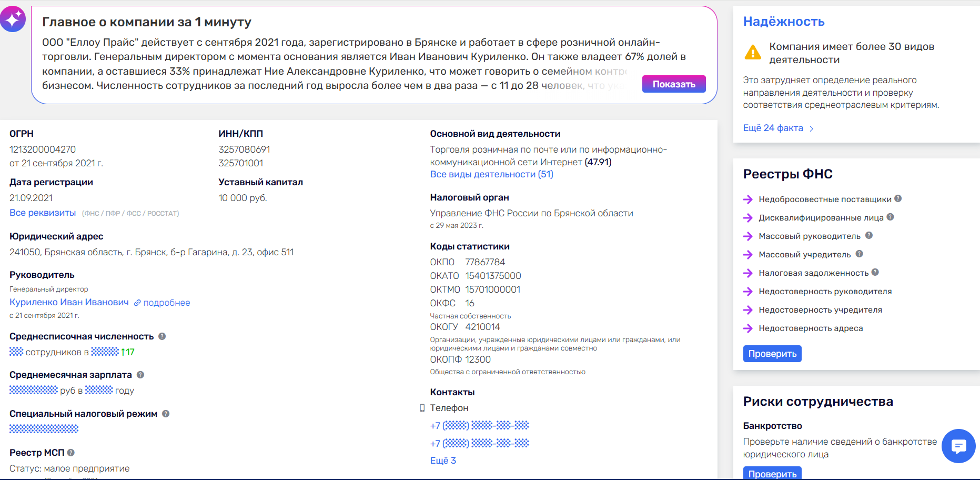Click arrow icon before Недобросовестные поставщики
980x480 pixels.
pos(748,199)
